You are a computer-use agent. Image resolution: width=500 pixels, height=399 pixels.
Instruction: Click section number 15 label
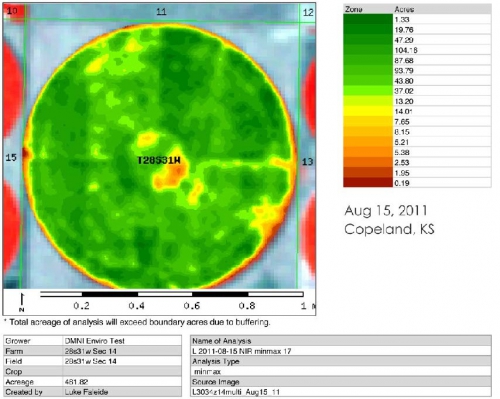point(11,157)
